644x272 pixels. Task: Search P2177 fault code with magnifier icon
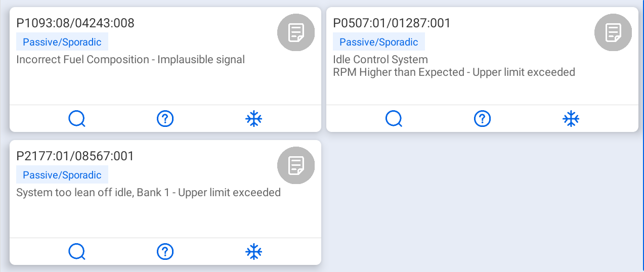tap(77, 252)
